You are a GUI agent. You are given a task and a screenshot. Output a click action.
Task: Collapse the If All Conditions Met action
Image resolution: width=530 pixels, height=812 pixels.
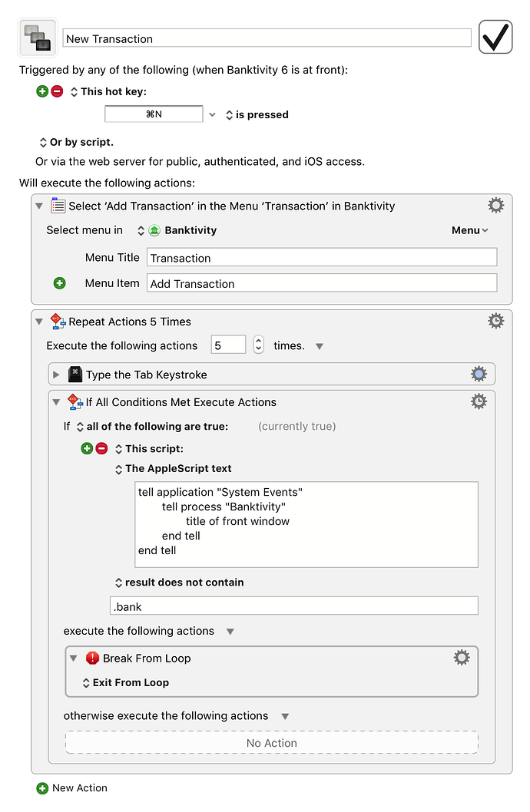click(57, 402)
